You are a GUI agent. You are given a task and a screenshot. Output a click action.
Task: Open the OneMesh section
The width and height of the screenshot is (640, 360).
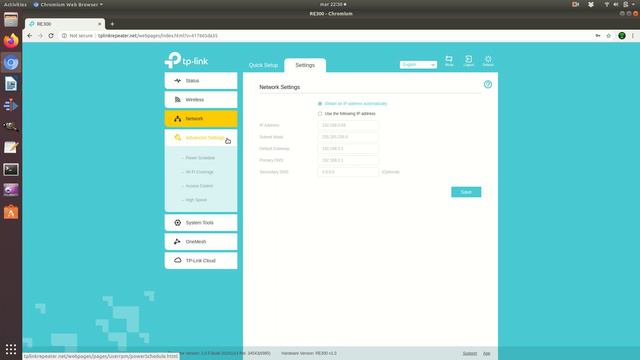tap(201, 242)
